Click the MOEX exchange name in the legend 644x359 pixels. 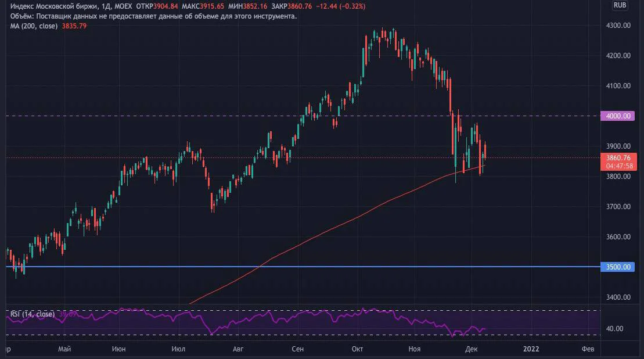[123, 6]
